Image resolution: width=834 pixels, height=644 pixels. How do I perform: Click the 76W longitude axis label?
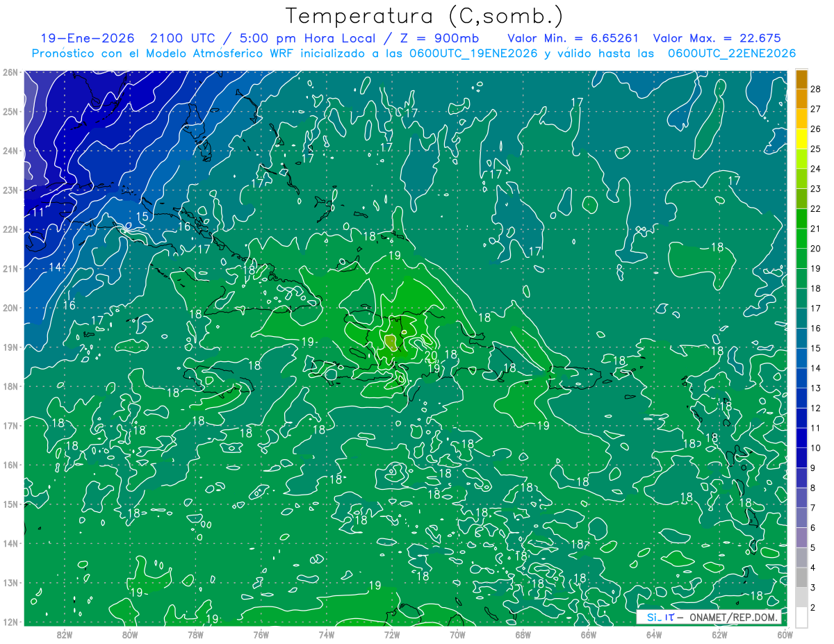click(x=261, y=634)
